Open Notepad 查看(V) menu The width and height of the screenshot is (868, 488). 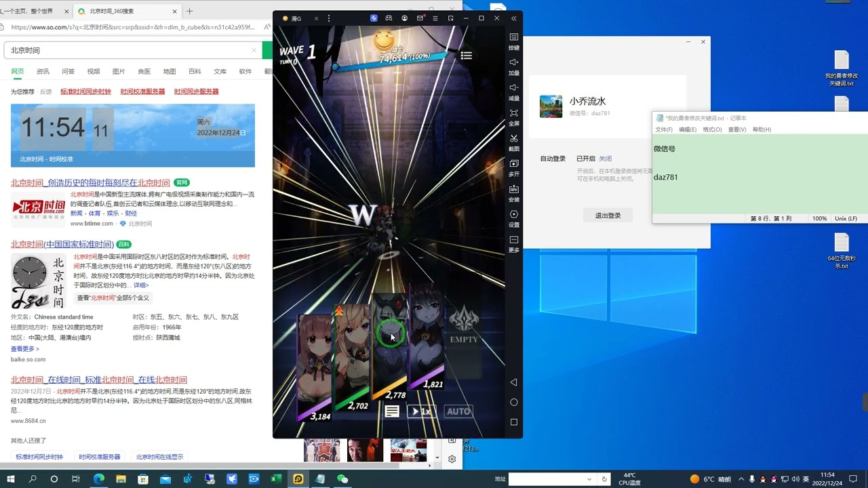pos(737,129)
